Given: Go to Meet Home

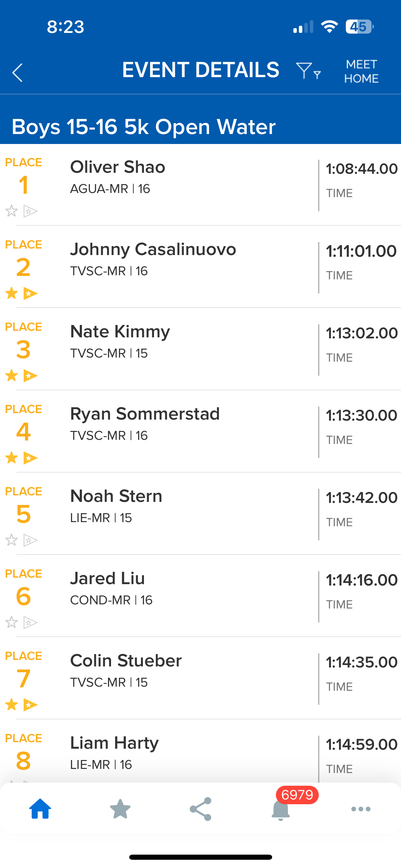Looking at the screenshot, I should [x=361, y=71].
